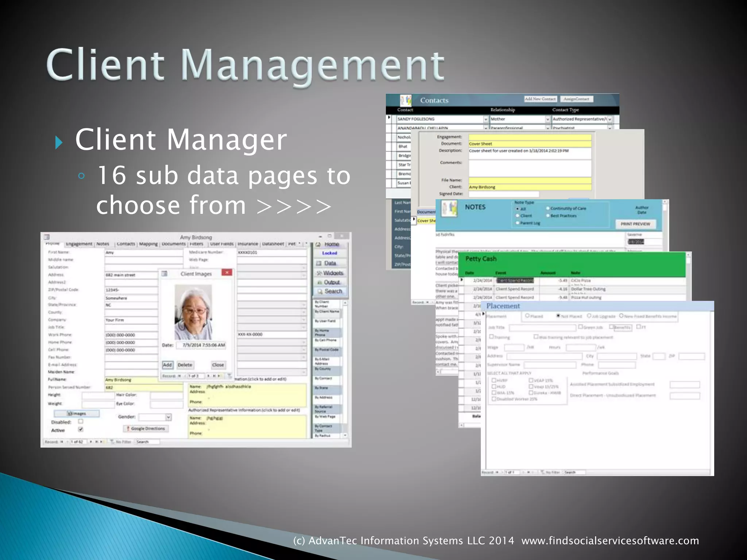The height and width of the screenshot is (560, 747).
Task: Switch to the User Fields tab
Action: (222, 244)
